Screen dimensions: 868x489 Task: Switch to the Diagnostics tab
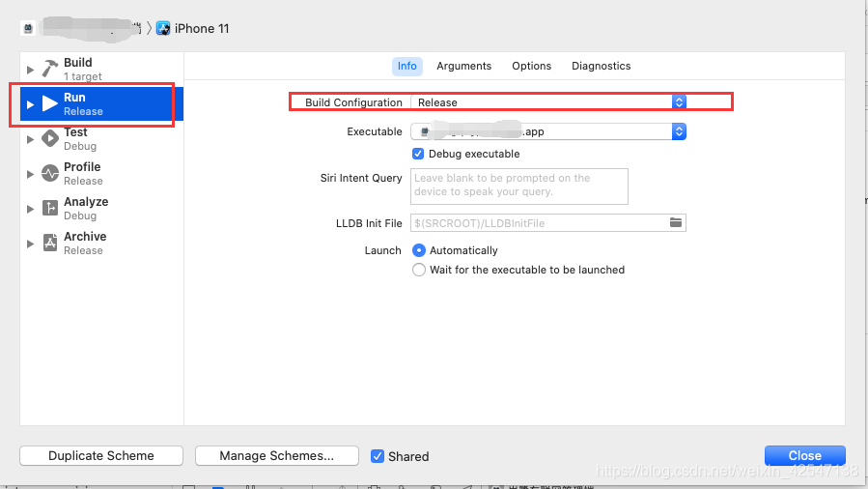[x=602, y=66]
